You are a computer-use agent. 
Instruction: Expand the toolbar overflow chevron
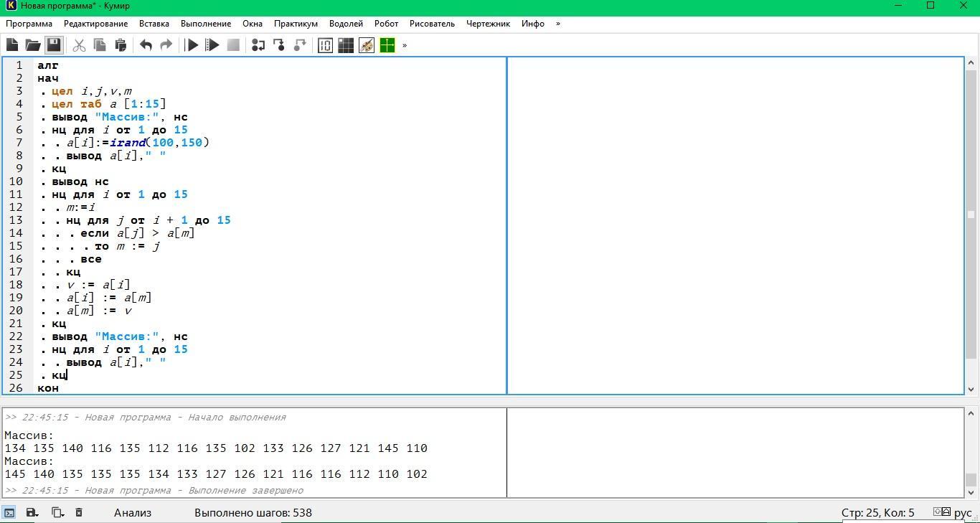point(405,45)
